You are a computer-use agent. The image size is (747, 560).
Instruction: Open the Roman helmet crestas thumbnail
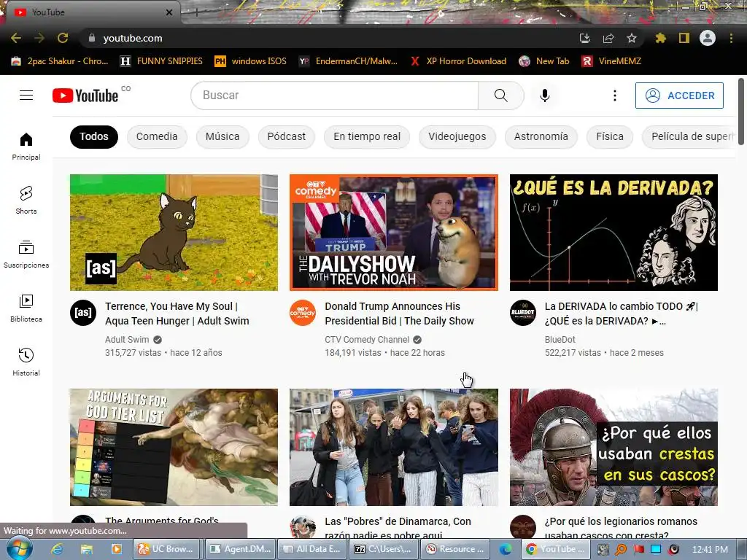tap(614, 447)
